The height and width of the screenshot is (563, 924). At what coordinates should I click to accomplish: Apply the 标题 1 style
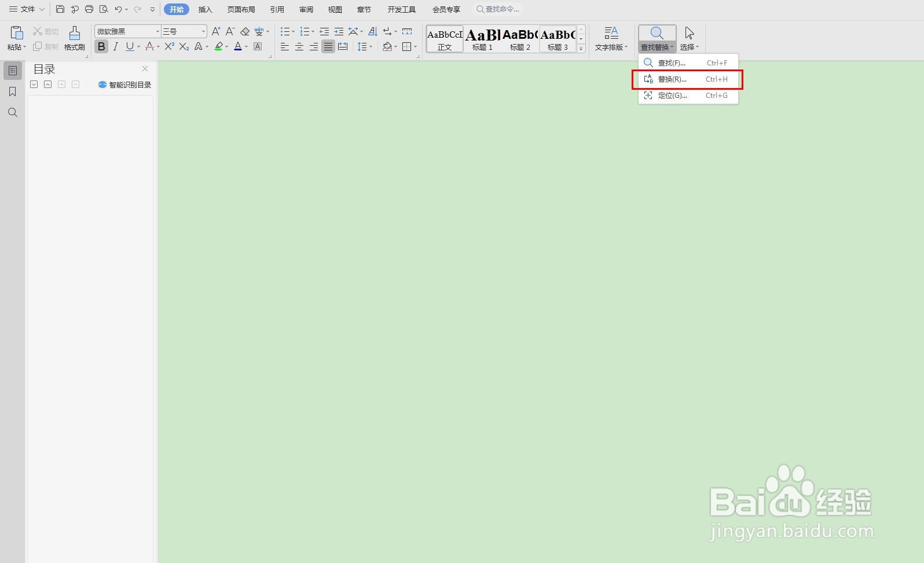[x=482, y=38]
